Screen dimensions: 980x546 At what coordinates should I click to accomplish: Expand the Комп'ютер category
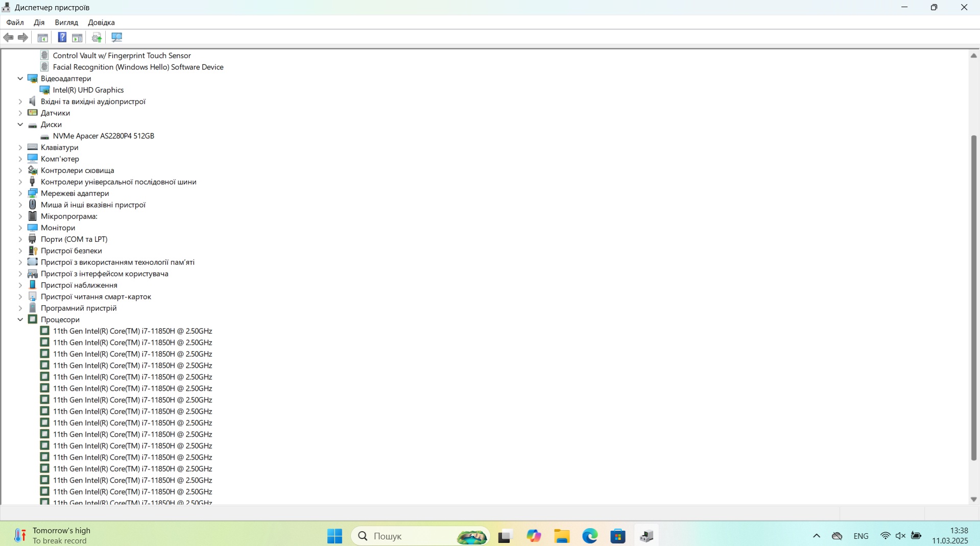[20, 159]
